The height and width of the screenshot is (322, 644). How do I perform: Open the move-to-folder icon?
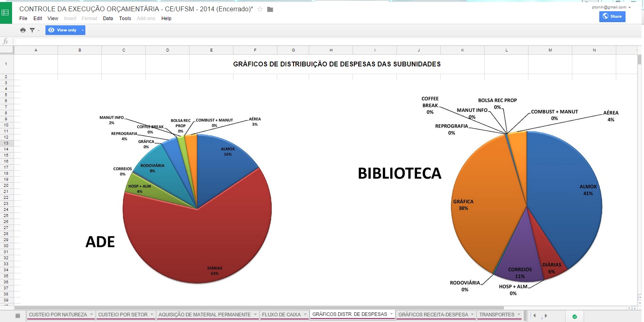(x=270, y=9)
